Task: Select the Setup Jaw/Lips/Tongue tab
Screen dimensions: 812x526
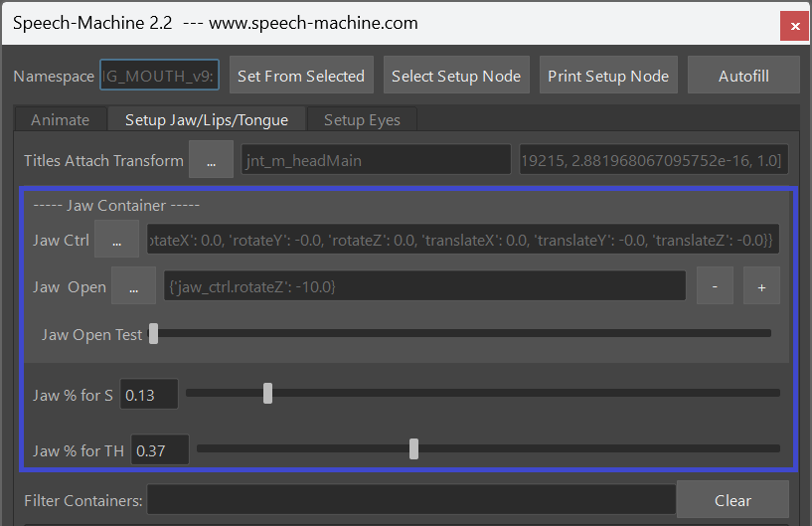Action: [206, 120]
